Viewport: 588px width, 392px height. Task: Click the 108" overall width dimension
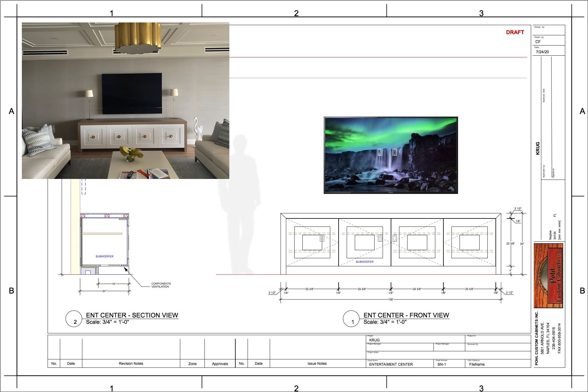[391, 299]
